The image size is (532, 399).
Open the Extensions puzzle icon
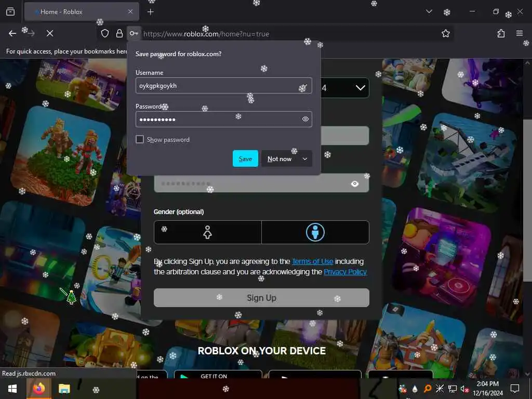[x=501, y=33]
